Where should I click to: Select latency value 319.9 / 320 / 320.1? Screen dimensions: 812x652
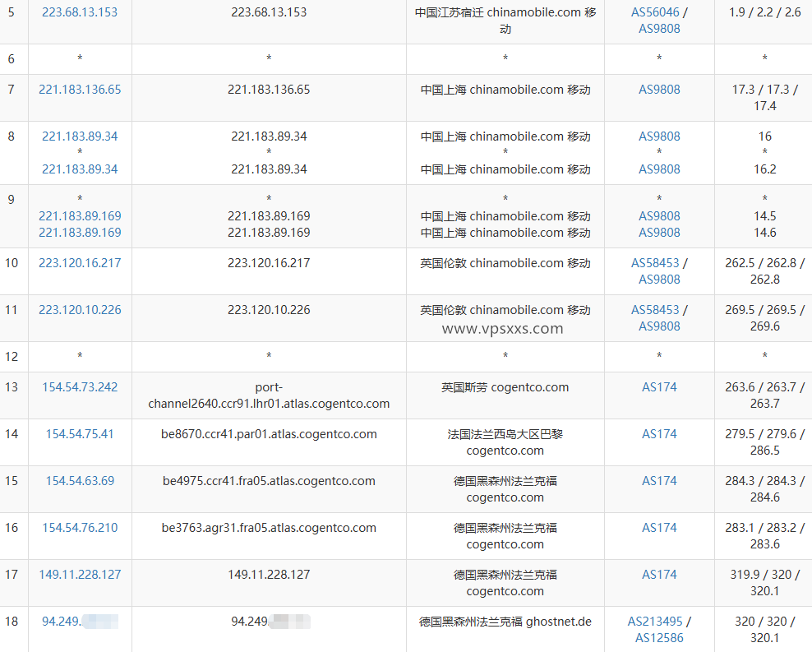click(x=765, y=583)
